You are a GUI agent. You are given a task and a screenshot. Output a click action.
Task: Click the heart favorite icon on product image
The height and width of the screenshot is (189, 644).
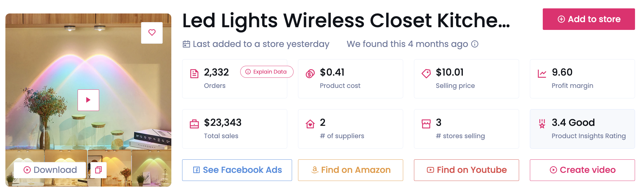(x=152, y=33)
